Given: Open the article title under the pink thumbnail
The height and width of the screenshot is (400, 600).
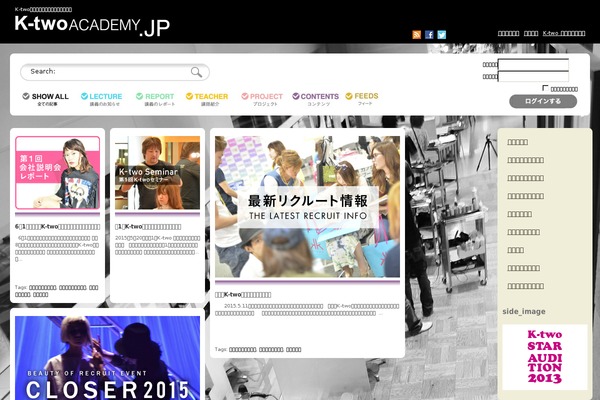Looking at the screenshot, I should point(57,227).
